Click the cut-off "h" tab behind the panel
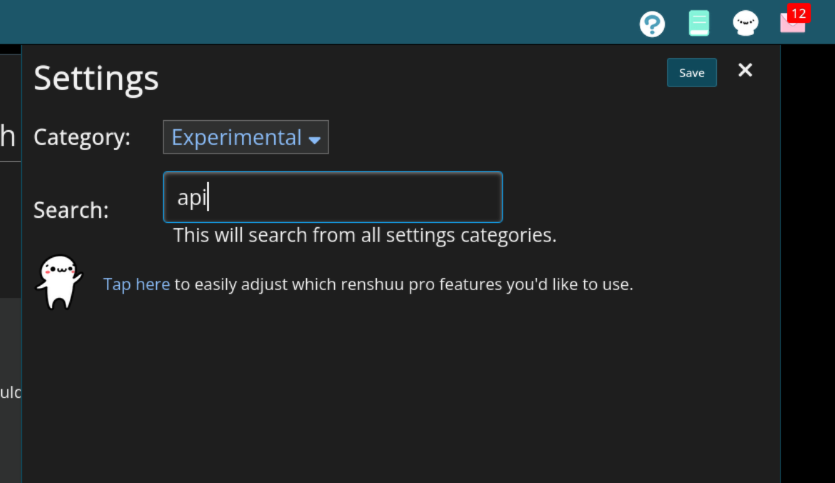The width and height of the screenshot is (835, 483). click(x=8, y=137)
